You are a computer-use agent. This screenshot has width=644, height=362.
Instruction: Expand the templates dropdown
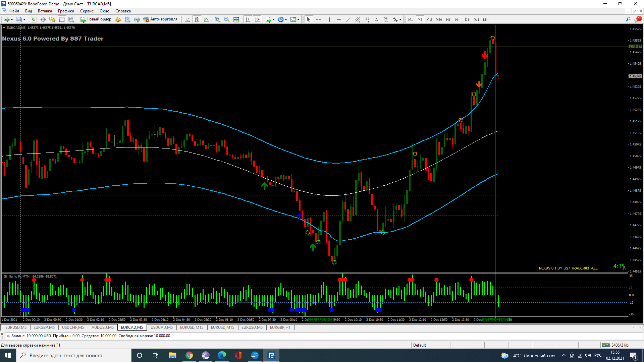click(299, 19)
